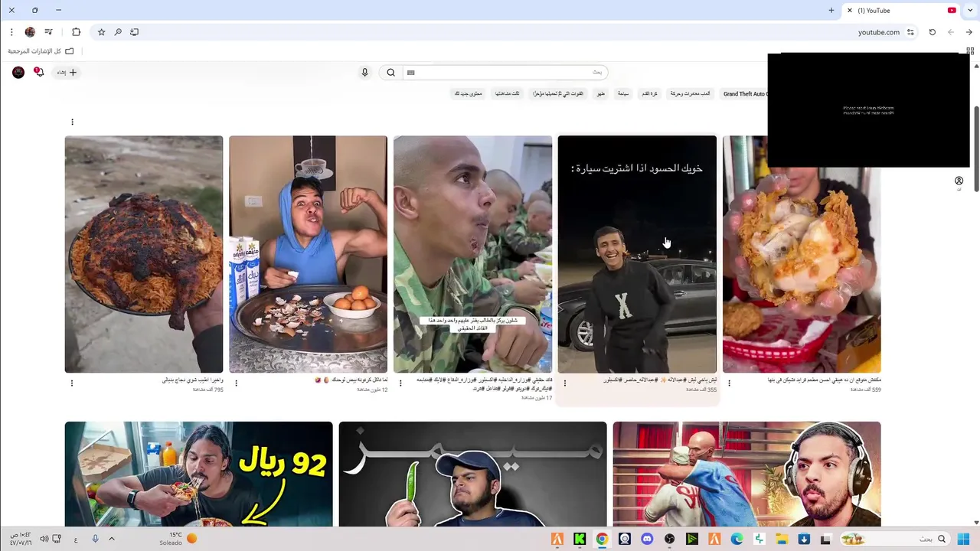Viewport: 980px width, 551px height.
Task: Open Chrome media controls icon
Action: [x=48, y=32]
